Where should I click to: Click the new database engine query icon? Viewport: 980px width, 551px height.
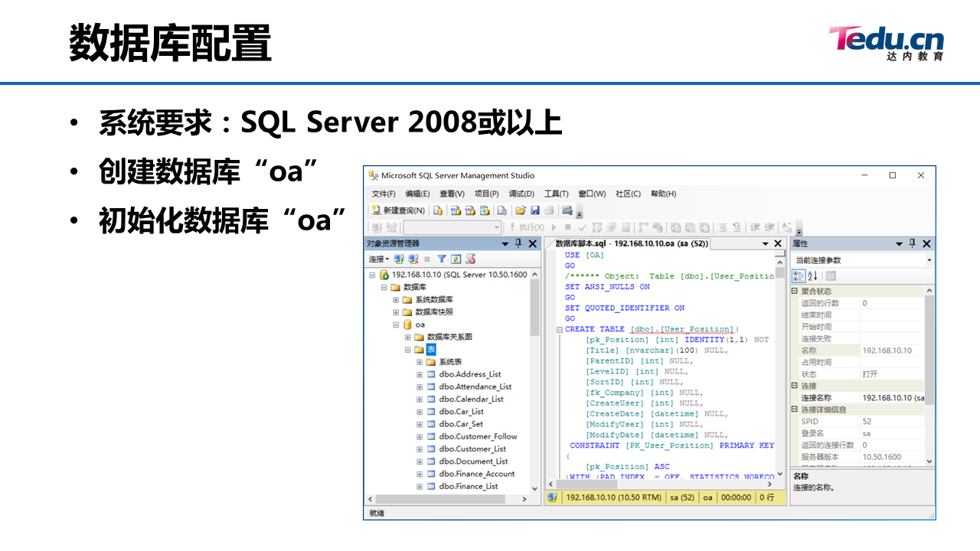[438, 210]
